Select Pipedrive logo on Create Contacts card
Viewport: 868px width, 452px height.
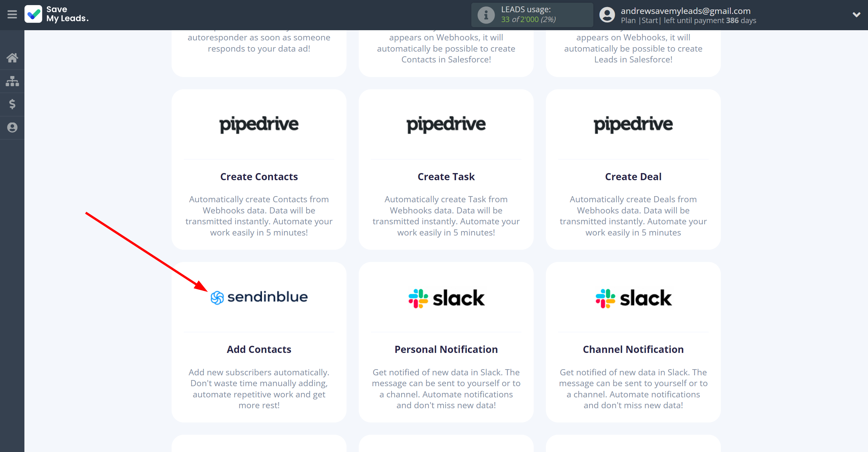[x=259, y=125]
